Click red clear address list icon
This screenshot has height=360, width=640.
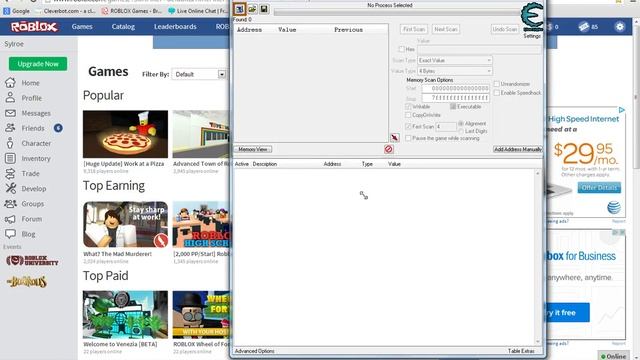(x=389, y=149)
